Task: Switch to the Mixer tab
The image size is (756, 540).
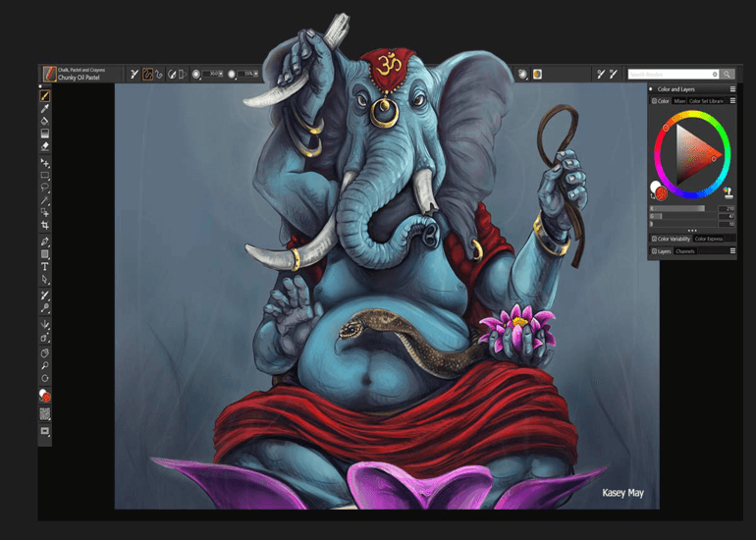Action: [679, 101]
